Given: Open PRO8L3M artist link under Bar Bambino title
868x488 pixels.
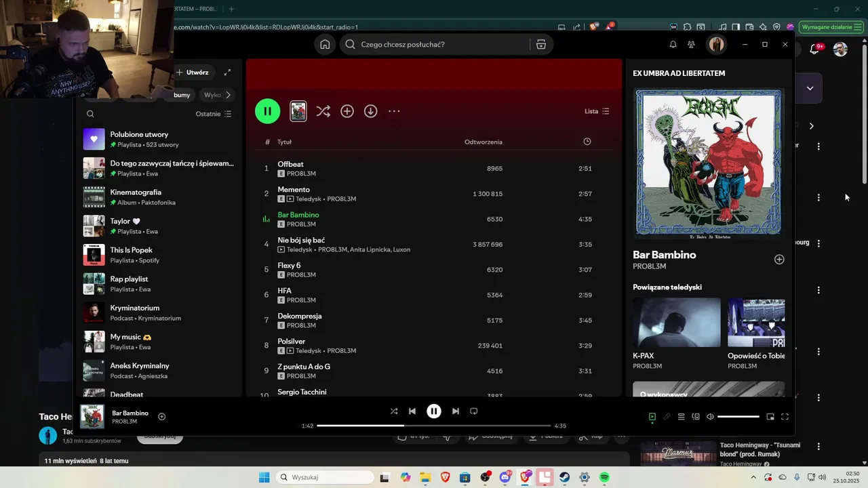Looking at the screenshot, I should (650, 266).
